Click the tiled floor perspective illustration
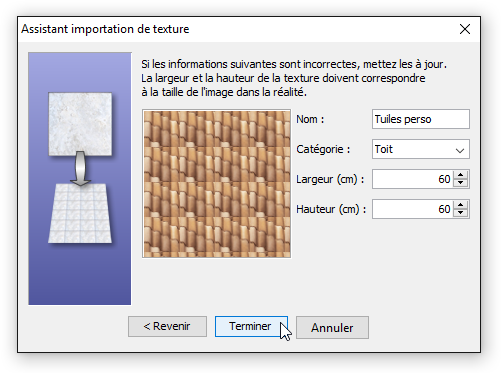Screen dimensions: 501x373 (x=80, y=213)
